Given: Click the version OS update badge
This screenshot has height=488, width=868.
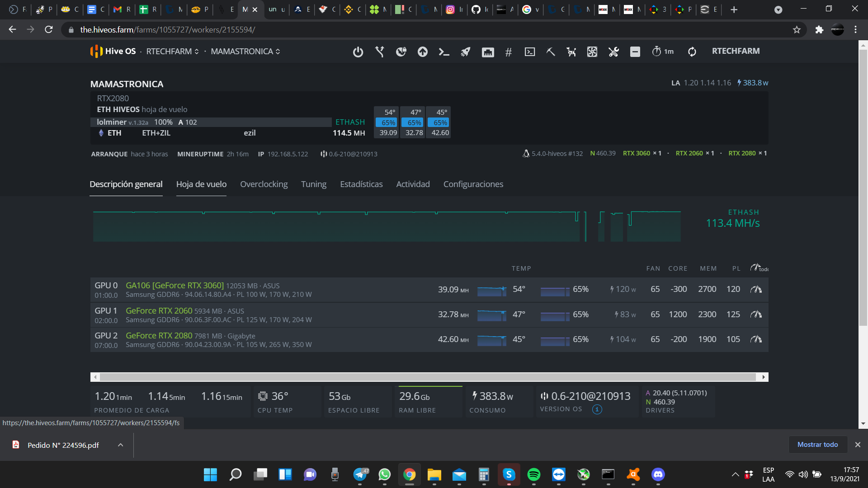Looking at the screenshot, I should [x=597, y=409].
